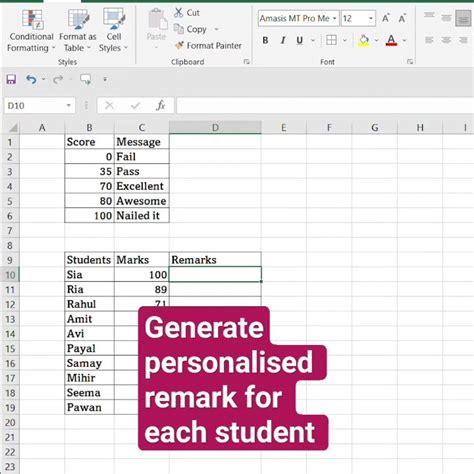Open Conditional Formatting menu
The height and width of the screenshot is (474, 474).
31,30
